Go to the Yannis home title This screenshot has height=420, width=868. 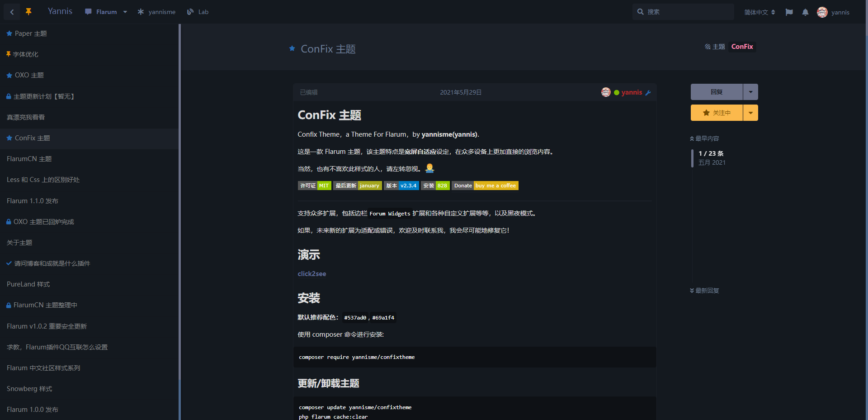60,11
